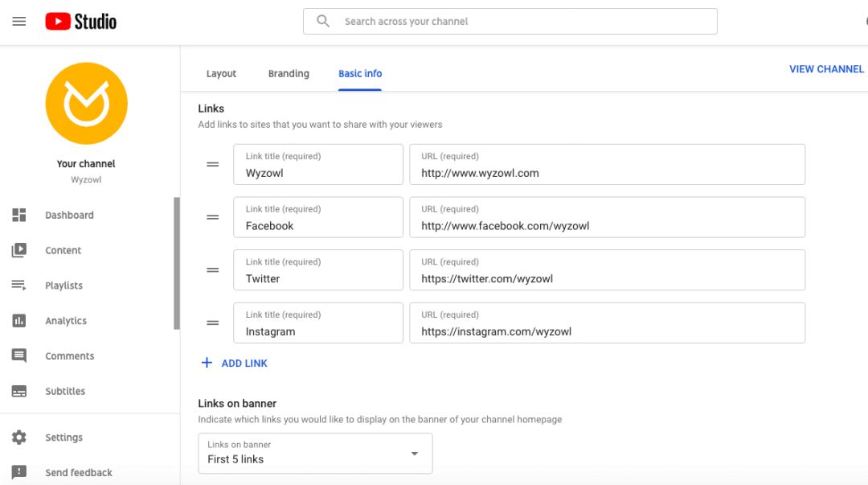Open Settings from the sidebar
Screen dimensions: 868x485
click(63, 438)
